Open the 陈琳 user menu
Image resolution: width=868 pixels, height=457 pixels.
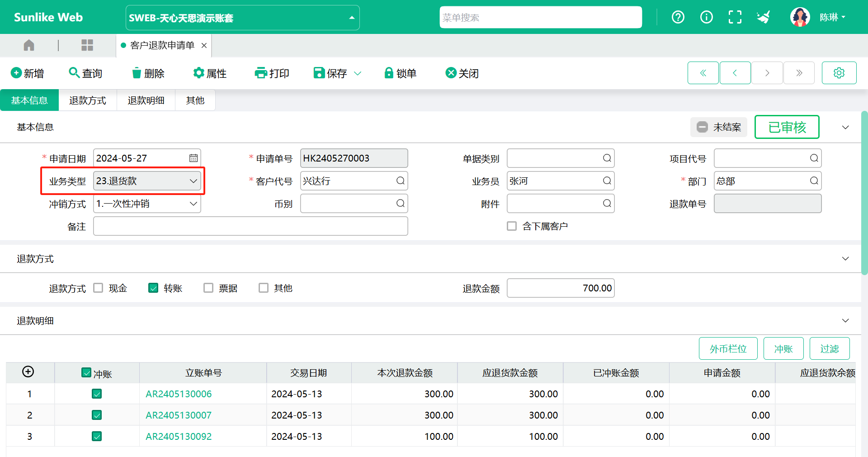[832, 17]
